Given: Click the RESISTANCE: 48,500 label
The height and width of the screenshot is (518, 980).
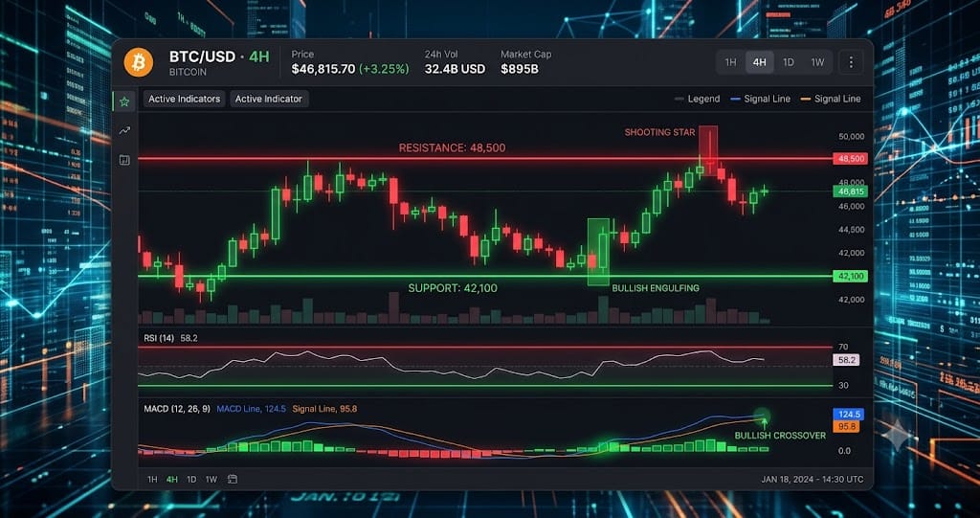Looking at the screenshot, I should coord(453,148).
